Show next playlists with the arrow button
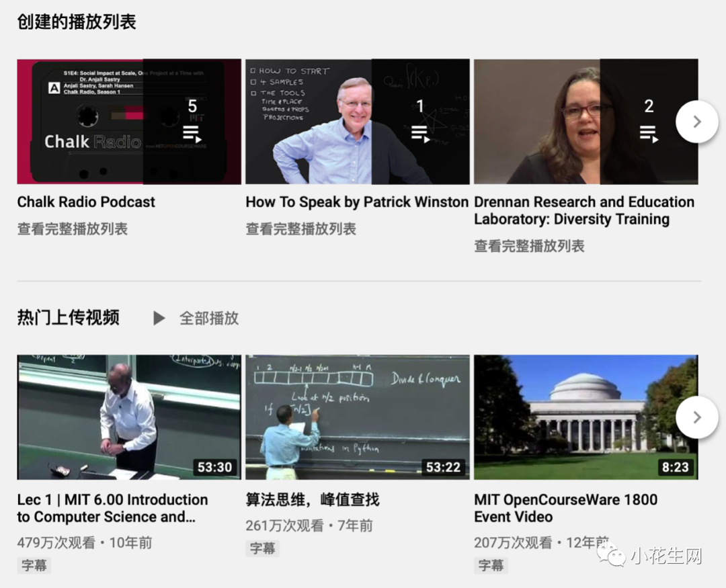This screenshot has height=588, width=726. [697, 122]
